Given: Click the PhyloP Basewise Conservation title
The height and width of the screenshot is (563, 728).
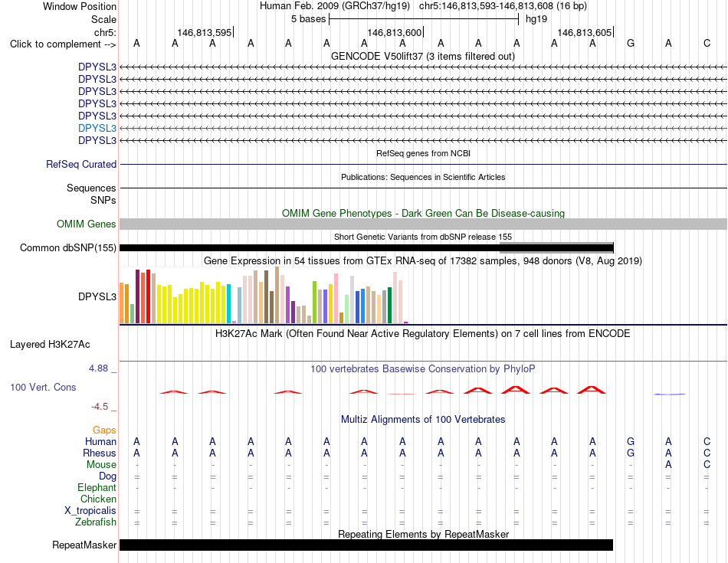Looking at the screenshot, I should tap(423, 369).
